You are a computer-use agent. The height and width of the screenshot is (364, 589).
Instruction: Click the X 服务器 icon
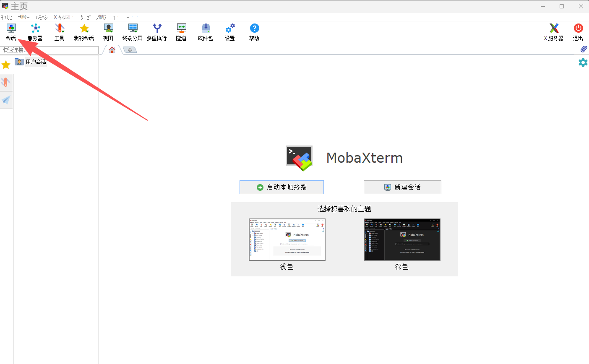pos(554,32)
